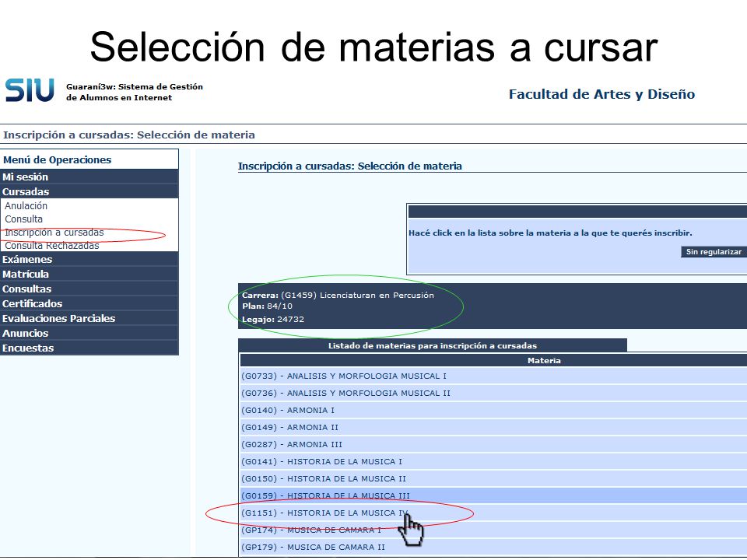
Task: Open Anulación under Cursadas
Action: click(x=26, y=205)
